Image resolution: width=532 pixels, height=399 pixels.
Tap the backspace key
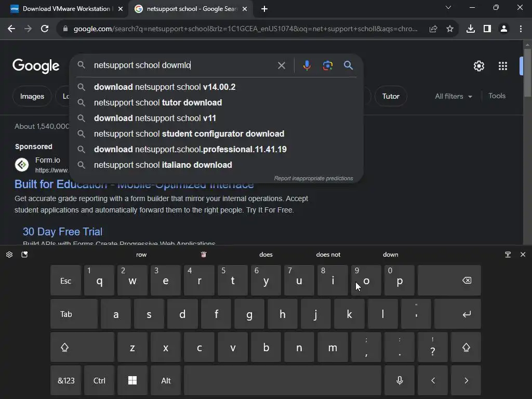pos(449,280)
